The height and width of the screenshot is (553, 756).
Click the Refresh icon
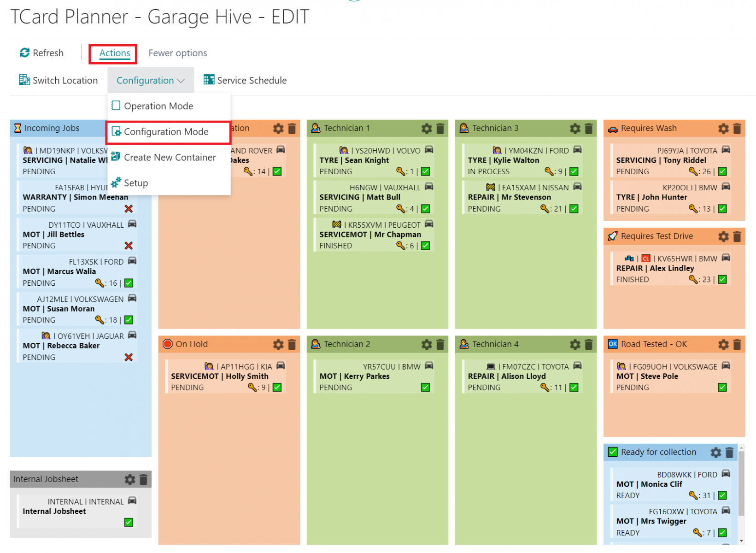[24, 53]
